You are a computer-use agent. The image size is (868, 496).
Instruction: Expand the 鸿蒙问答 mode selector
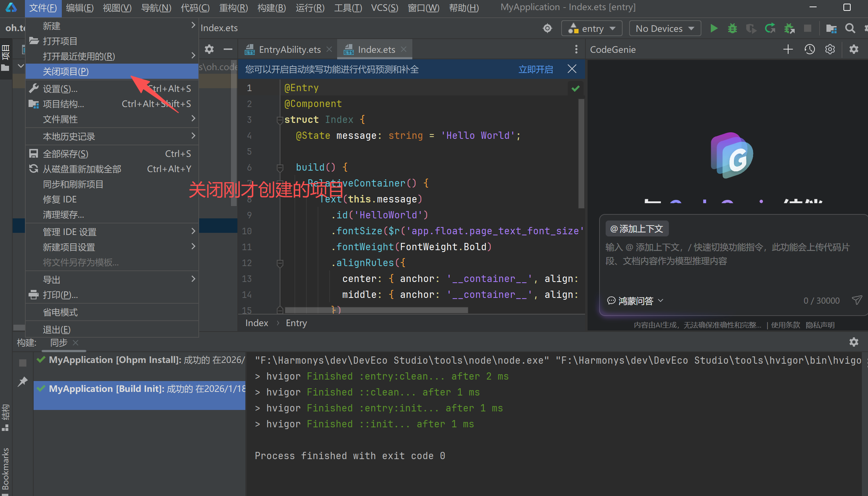tap(636, 300)
